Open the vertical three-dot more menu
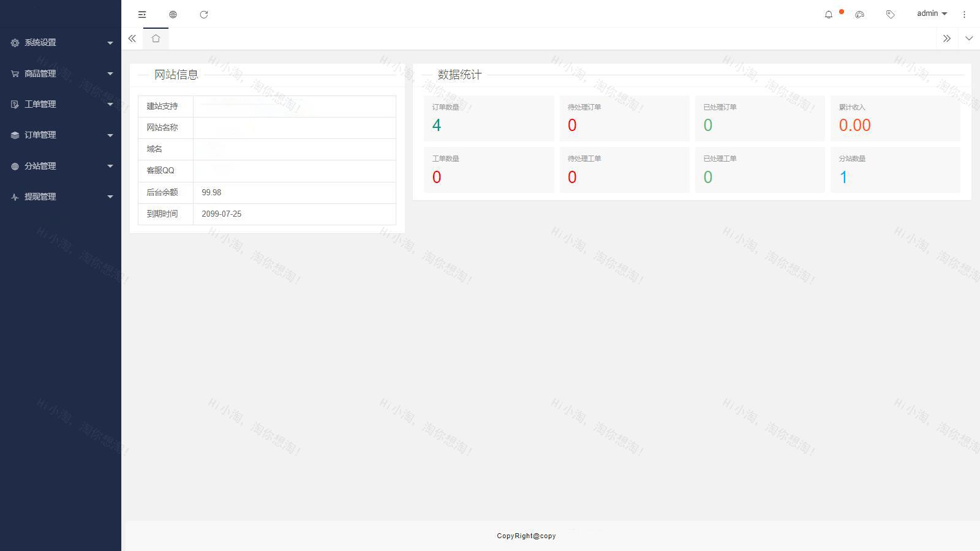The image size is (980, 551). 964,15
